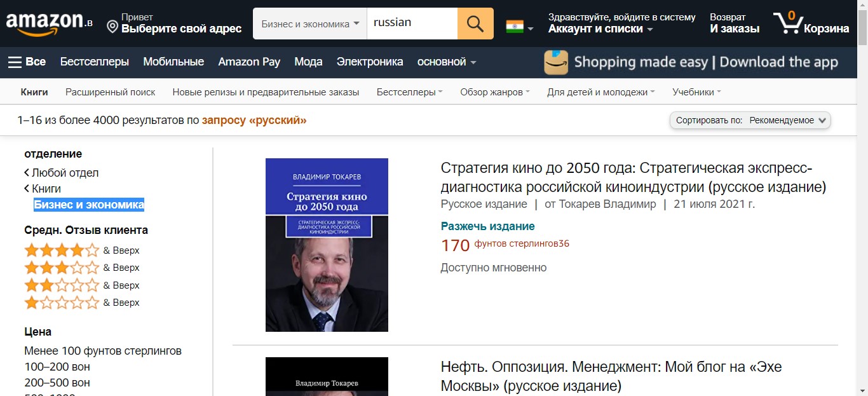This screenshot has width=868, height=396.
Task: Filter by one star & up rating
Action: coord(81,302)
